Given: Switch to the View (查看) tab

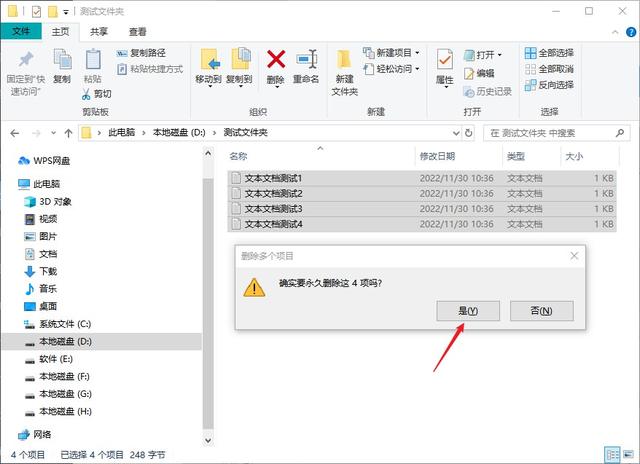Looking at the screenshot, I should tap(138, 31).
